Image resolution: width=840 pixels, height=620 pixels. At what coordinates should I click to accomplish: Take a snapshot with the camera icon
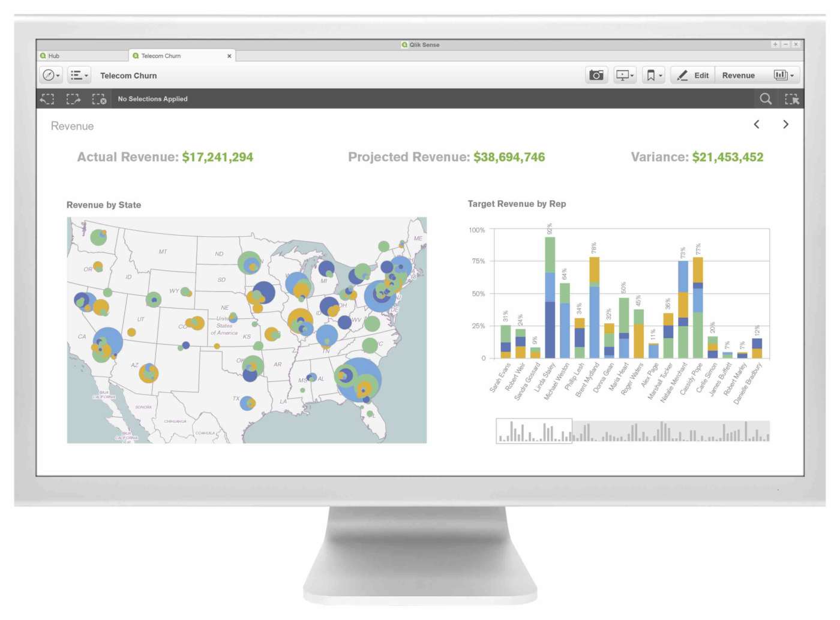pyautogui.click(x=596, y=76)
